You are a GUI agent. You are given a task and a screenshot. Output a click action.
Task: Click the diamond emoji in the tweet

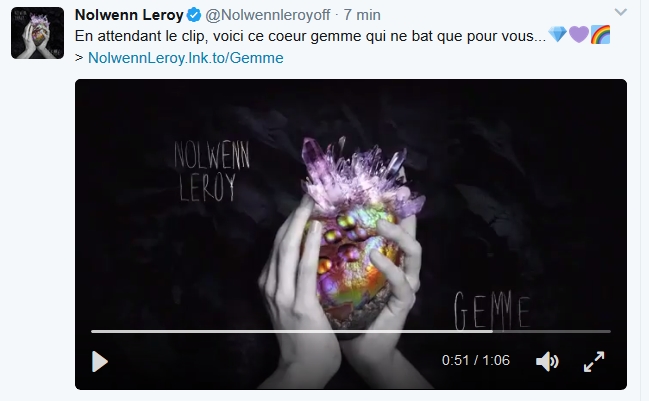click(557, 34)
